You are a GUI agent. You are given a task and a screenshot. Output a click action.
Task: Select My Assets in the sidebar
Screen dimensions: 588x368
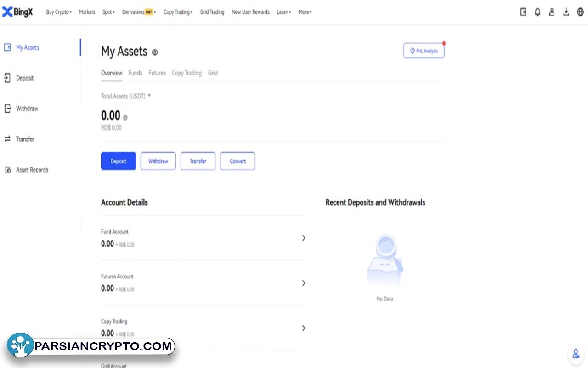[x=28, y=47]
